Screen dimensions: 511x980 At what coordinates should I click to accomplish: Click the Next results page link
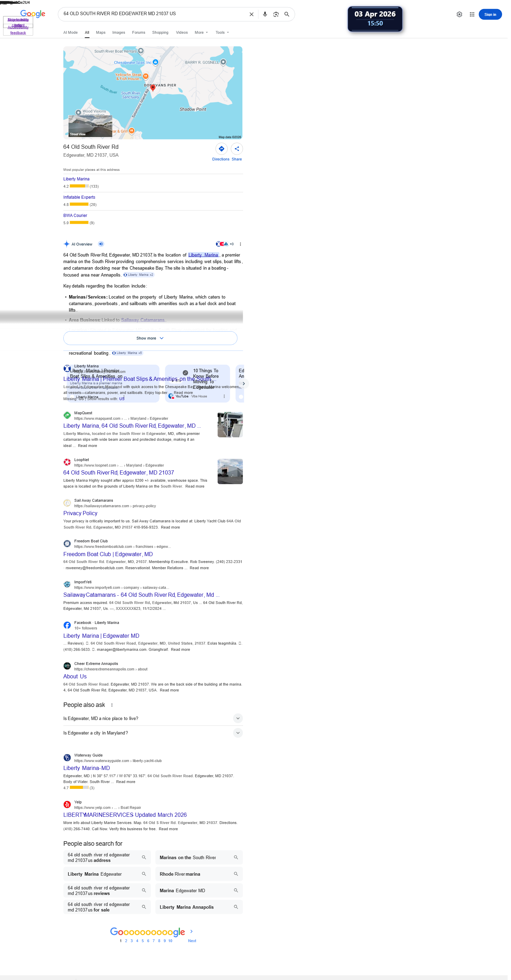(192, 941)
